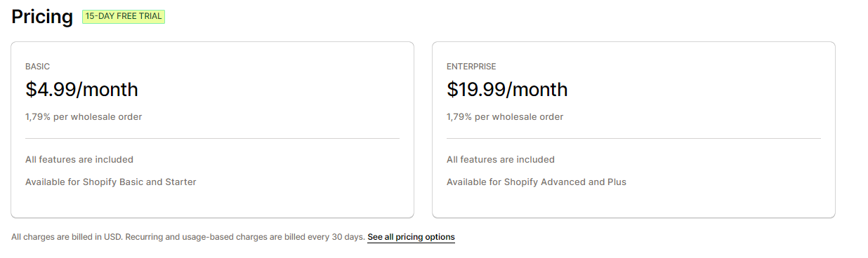Viewport: 868px width, 258px height.
Task: Select the BASIC plan card label
Action: (38, 67)
